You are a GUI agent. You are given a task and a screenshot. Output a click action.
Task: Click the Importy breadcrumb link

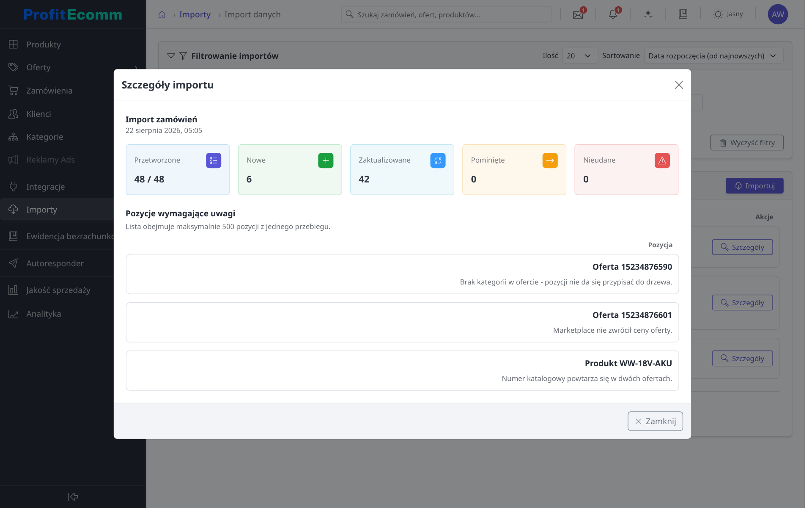(195, 14)
